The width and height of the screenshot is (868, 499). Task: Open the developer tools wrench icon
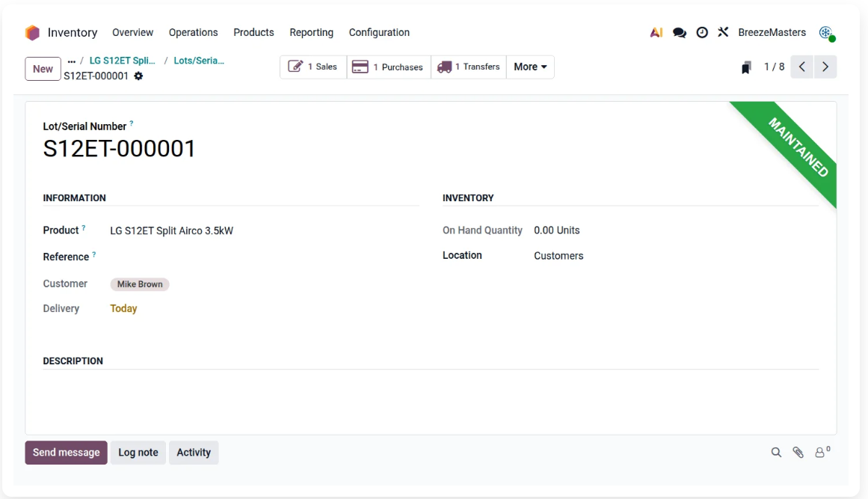pyautogui.click(x=723, y=32)
